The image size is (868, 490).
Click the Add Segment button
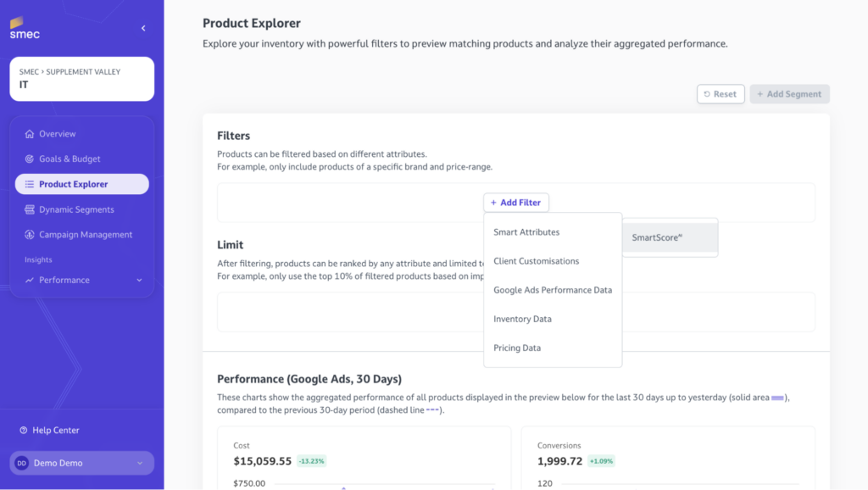(789, 94)
